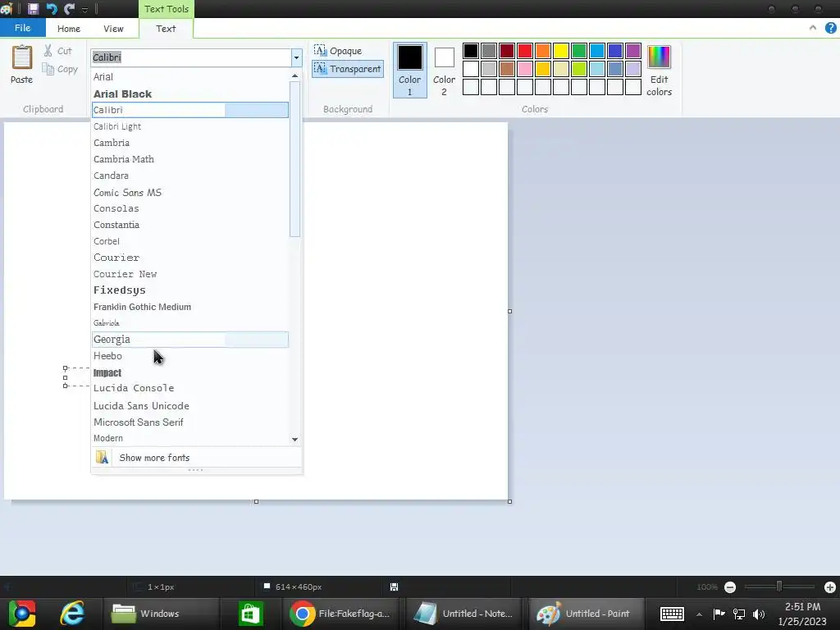The width and height of the screenshot is (840, 630).
Task: Switch to the View tab
Action: 113,29
